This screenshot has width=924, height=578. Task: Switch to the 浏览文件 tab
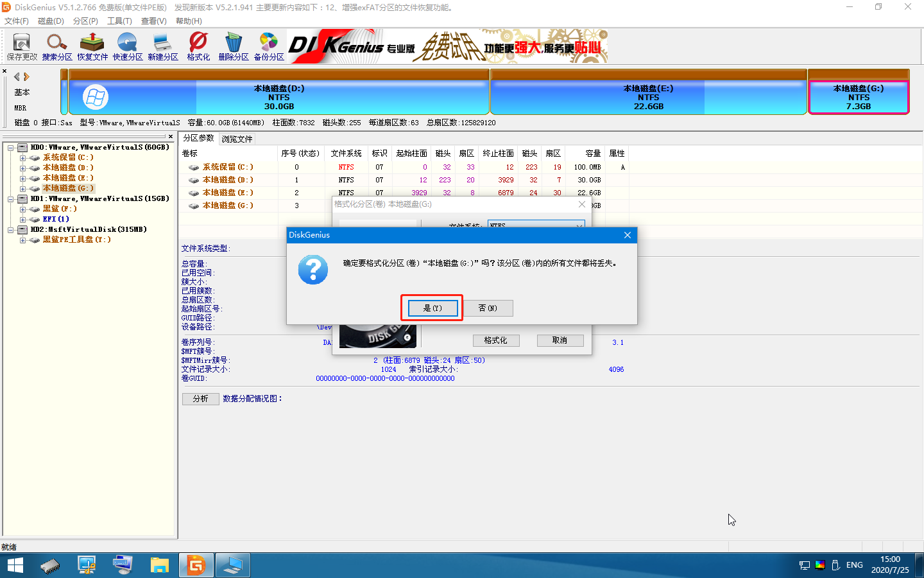(x=237, y=139)
